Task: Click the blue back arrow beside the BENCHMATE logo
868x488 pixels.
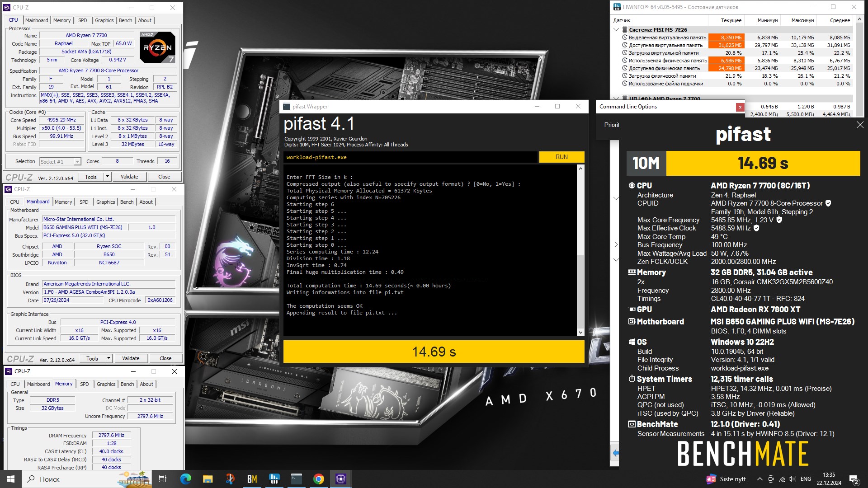Action: coord(615,452)
